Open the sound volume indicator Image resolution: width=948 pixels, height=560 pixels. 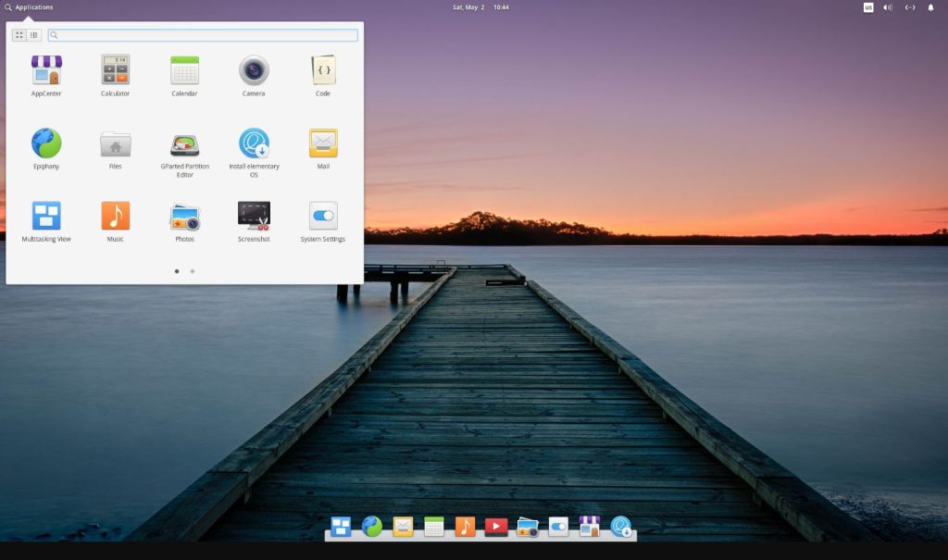coord(888,7)
